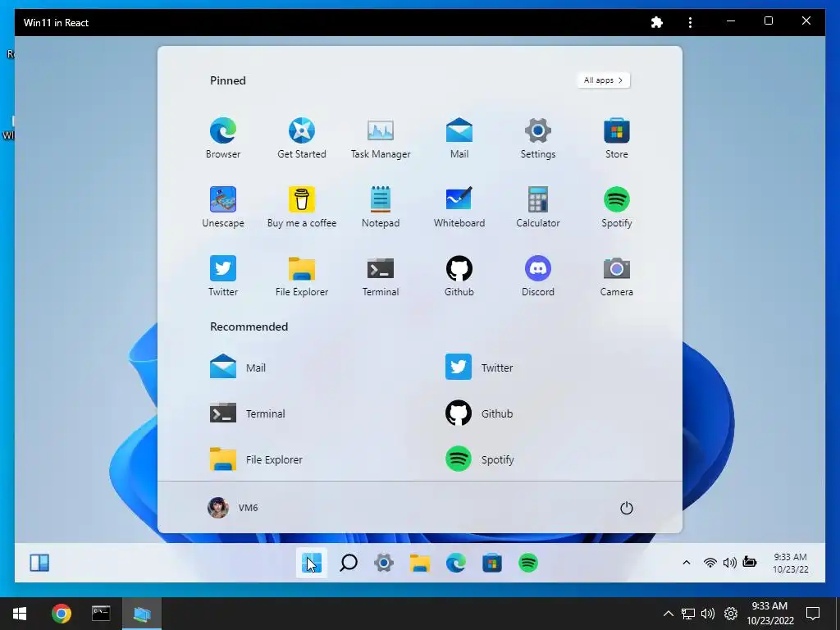Open recommended File Explorer item

point(256,459)
